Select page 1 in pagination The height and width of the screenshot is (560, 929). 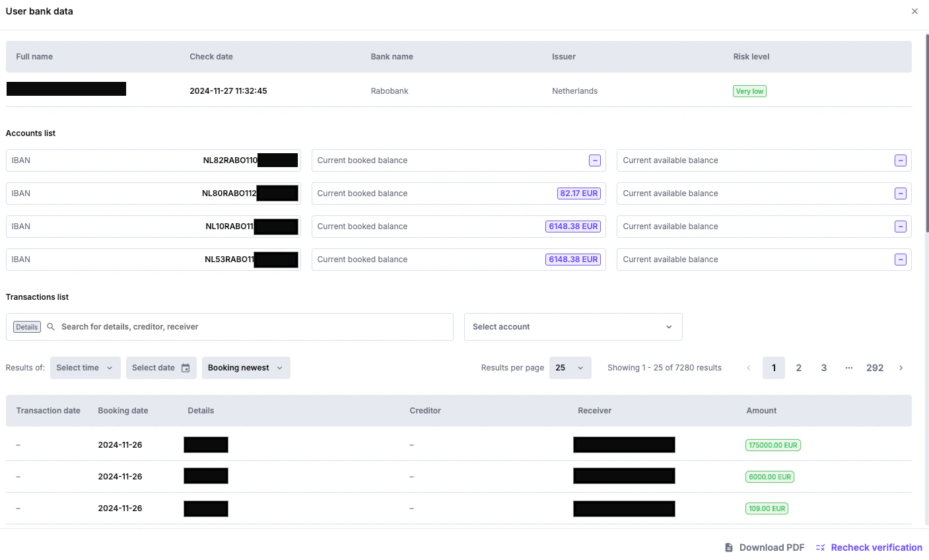click(x=774, y=368)
